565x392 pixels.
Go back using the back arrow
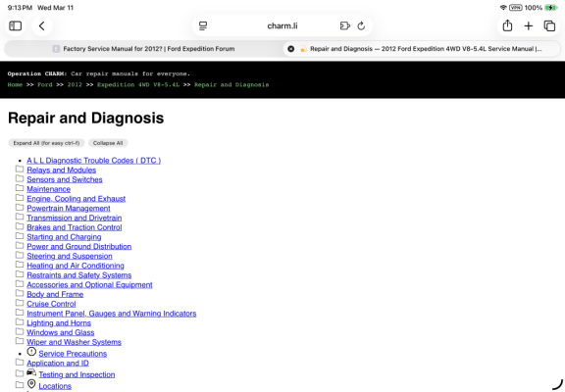coord(42,25)
